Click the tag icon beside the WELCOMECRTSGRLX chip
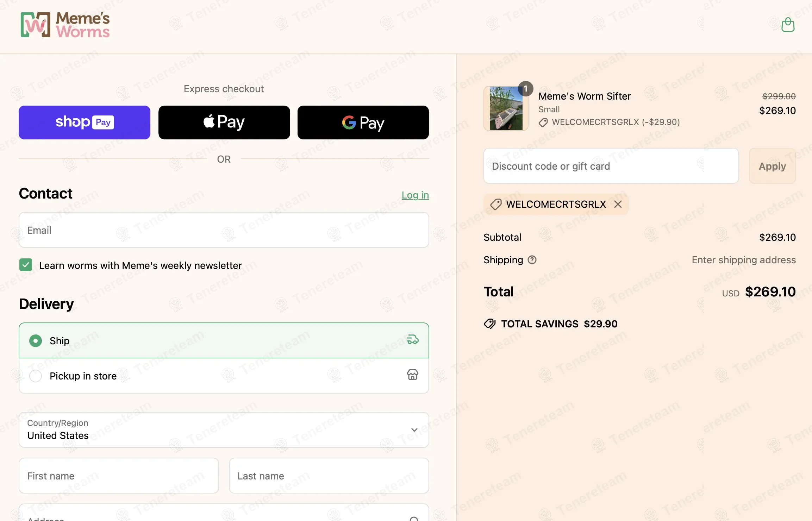Image resolution: width=812 pixels, height=521 pixels. click(x=496, y=204)
